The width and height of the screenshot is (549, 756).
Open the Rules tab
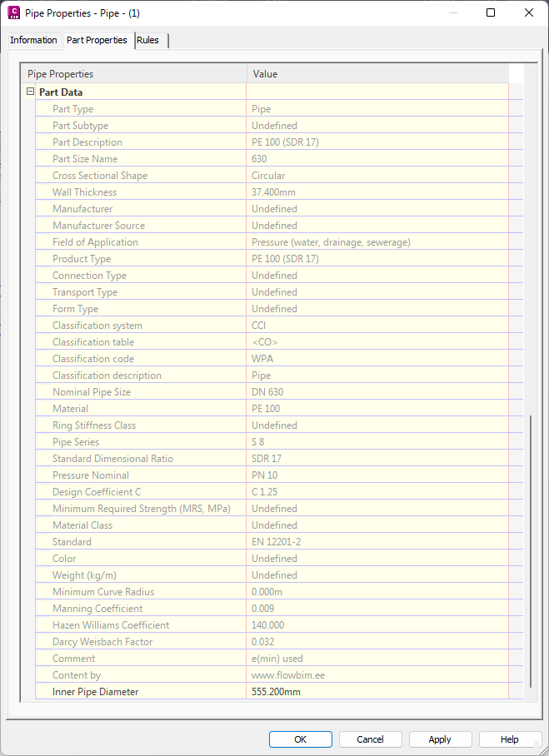[x=147, y=40]
